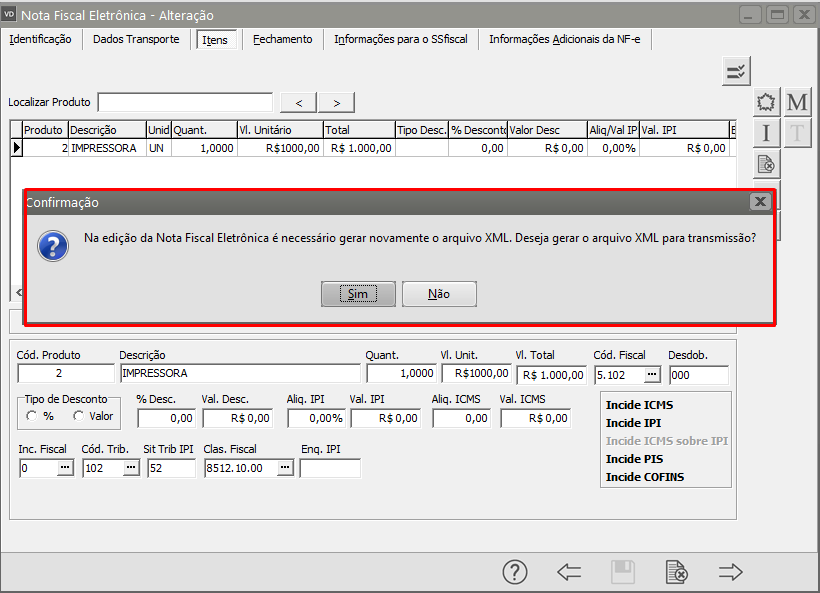
Task: Click the checklist icon button near top right
Action: 736,71
